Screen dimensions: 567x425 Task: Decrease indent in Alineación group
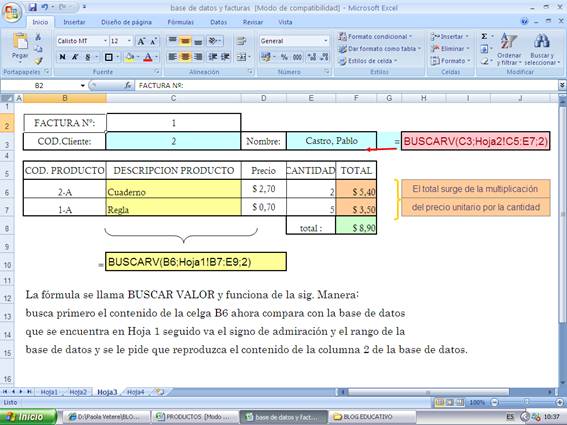tap(213, 57)
